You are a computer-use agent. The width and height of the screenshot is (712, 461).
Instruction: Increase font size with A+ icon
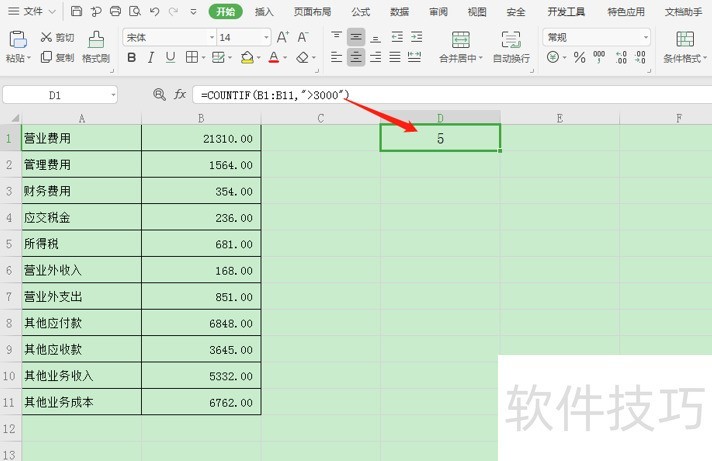(282, 37)
